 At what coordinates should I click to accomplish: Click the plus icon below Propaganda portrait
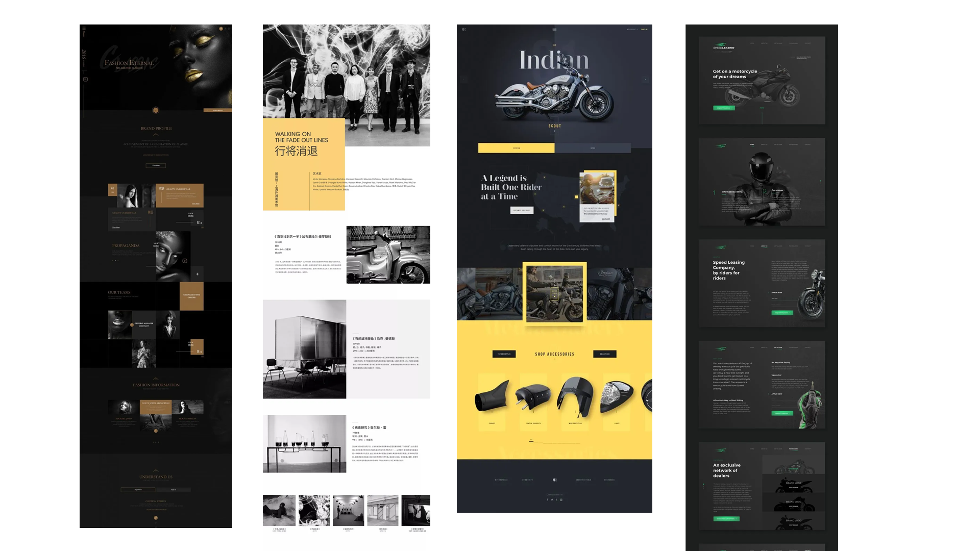pyautogui.click(x=198, y=274)
